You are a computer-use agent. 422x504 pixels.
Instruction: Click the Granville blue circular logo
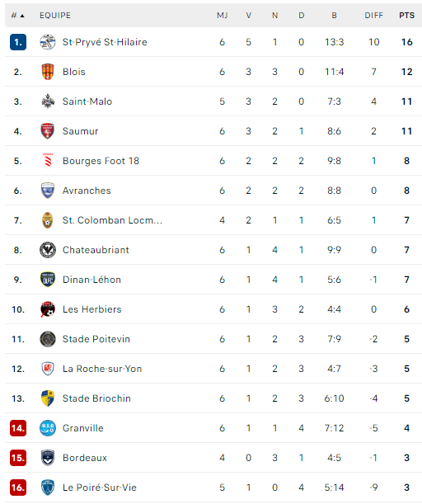(48, 428)
